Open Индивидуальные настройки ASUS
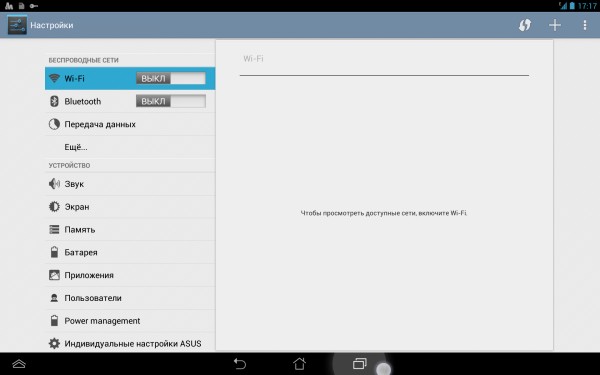Screen dimensions: 600x375 pyautogui.click(x=130, y=344)
